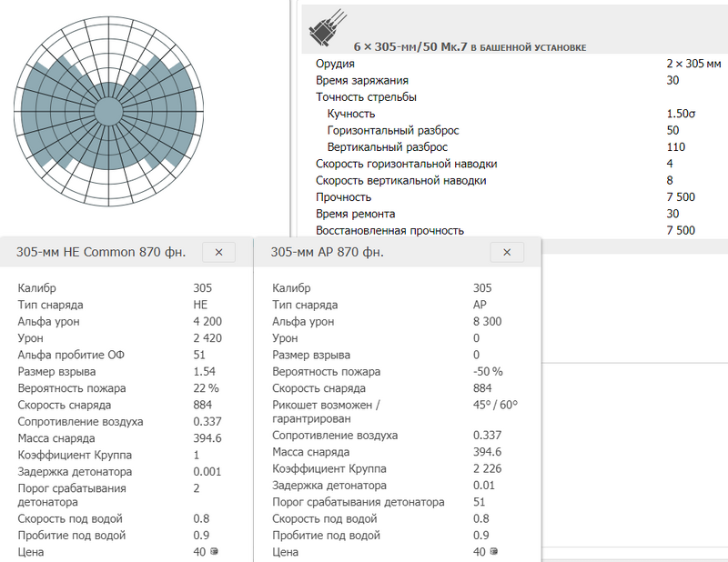Viewport: 728px width, 562px height.
Task: Click HE damage value '2 420'
Action: [207, 338]
